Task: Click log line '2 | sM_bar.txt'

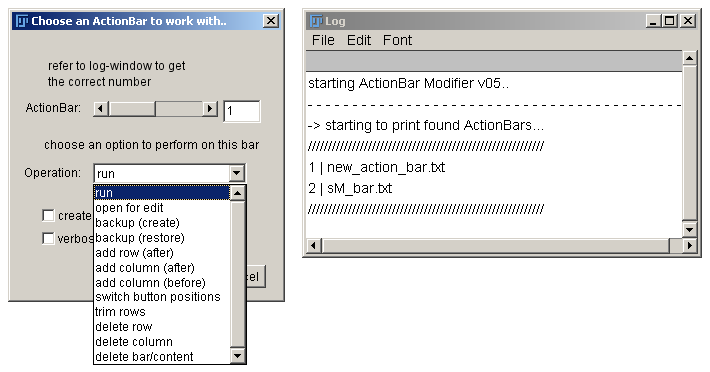Action: (x=350, y=188)
